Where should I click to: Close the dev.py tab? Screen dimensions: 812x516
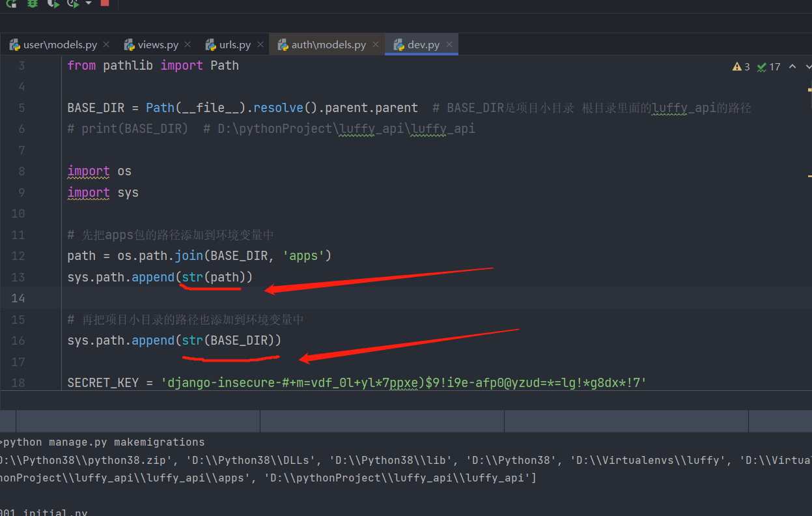coord(449,44)
